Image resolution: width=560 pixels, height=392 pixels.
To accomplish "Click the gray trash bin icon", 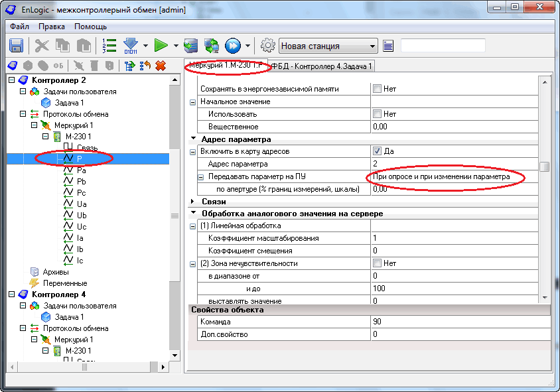I will coord(94,66).
